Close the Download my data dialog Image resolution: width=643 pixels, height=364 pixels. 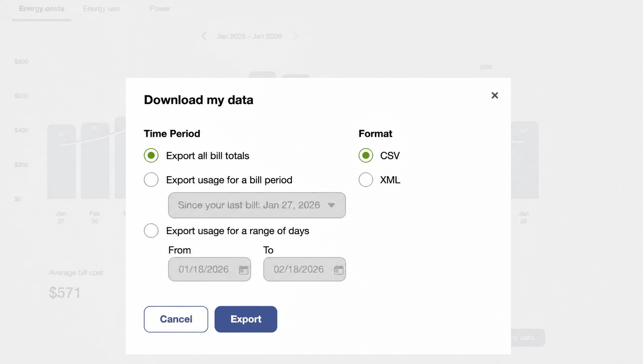494,95
